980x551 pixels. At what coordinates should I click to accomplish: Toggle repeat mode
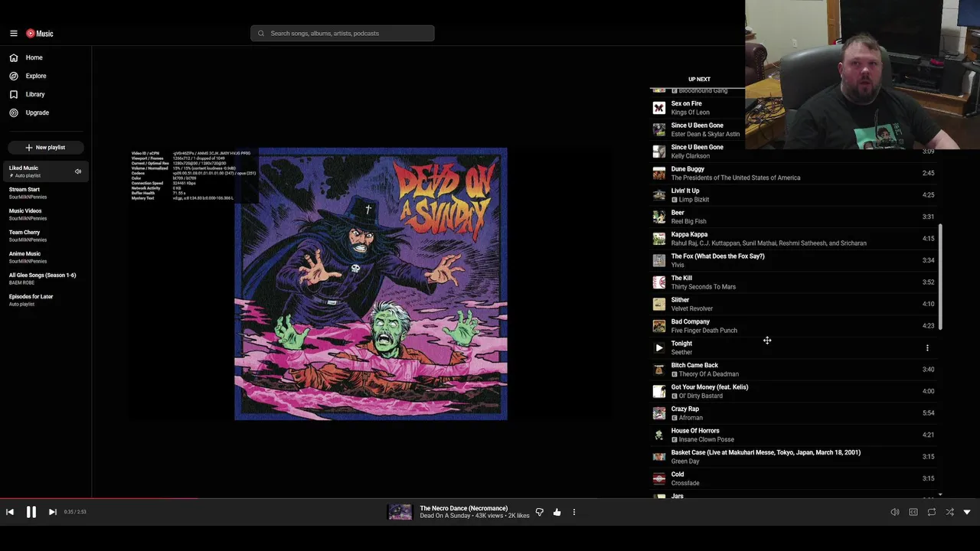(932, 512)
